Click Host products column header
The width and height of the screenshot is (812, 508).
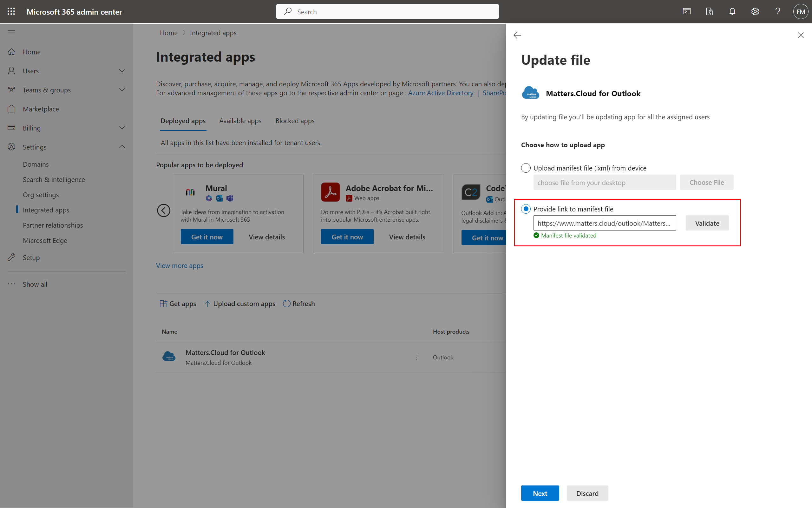click(451, 331)
